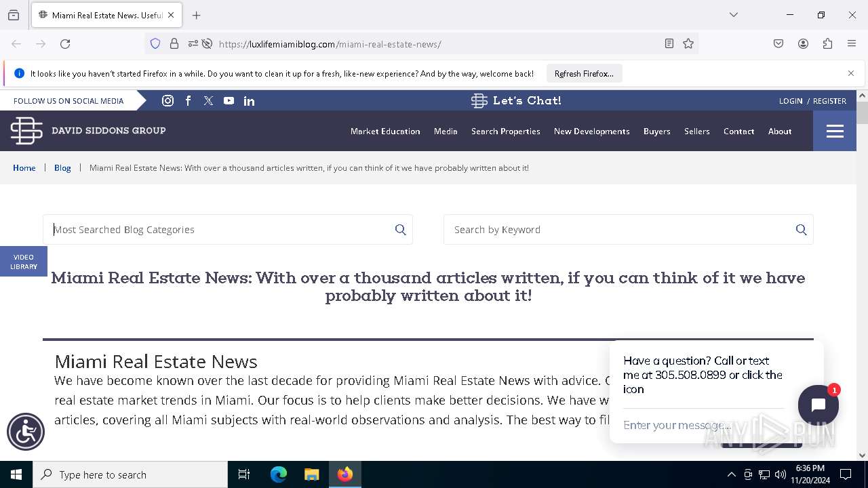Open the YouTube social media icon
This screenshot has height=488, width=868.
[229, 100]
